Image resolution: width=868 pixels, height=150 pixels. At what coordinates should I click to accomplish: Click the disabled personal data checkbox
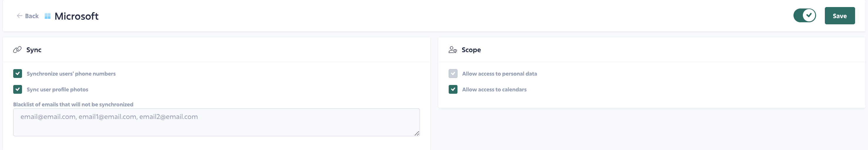tap(453, 74)
